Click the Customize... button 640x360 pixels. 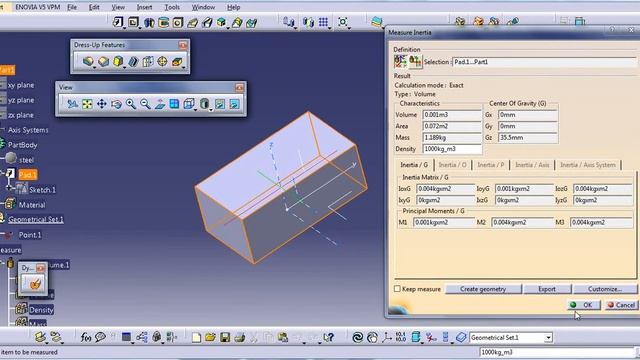coord(605,289)
